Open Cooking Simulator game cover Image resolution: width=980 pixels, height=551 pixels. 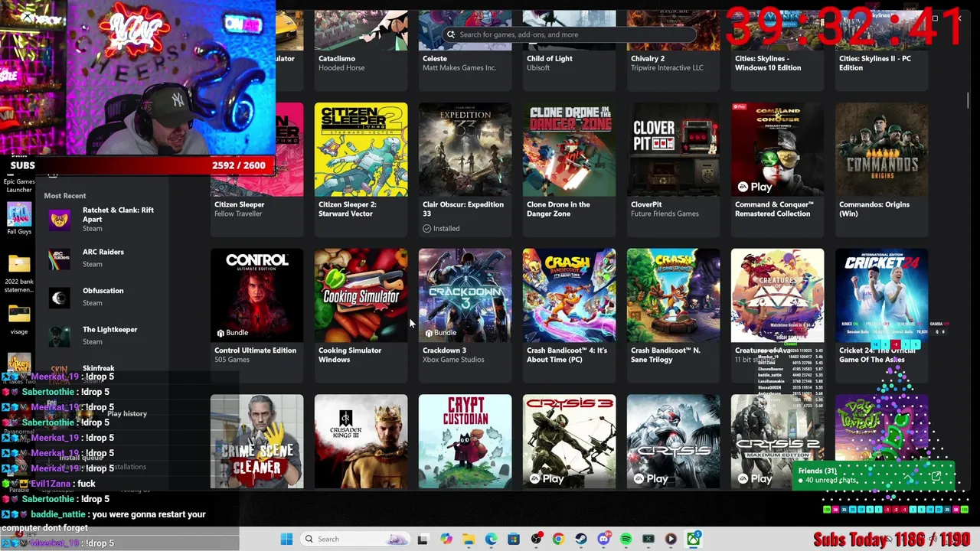click(x=361, y=295)
